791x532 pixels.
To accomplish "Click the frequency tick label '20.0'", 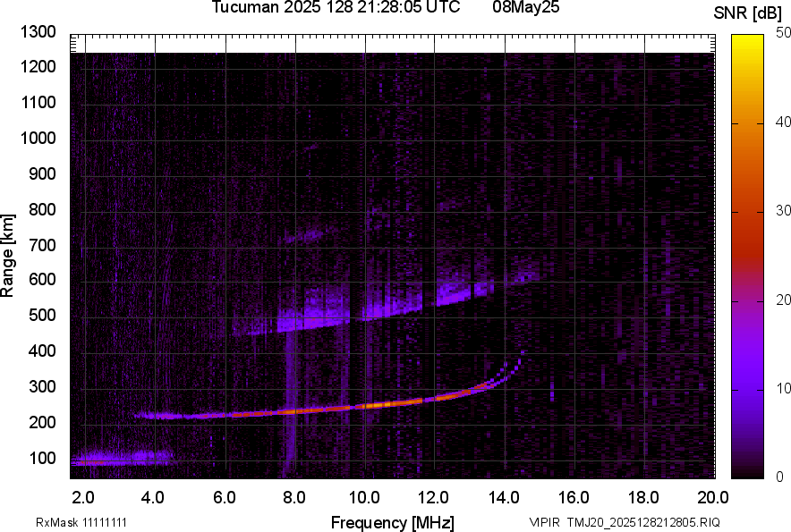I will [713, 498].
